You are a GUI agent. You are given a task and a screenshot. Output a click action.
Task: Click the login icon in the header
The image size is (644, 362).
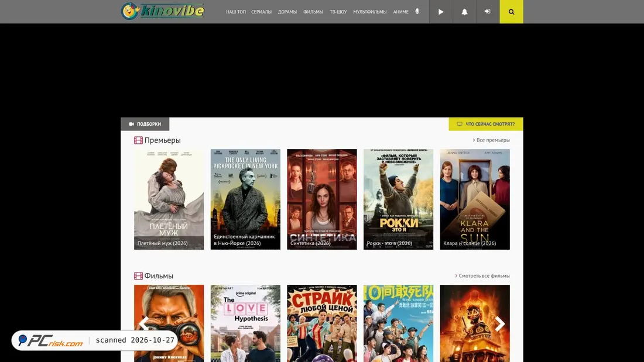(488, 12)
